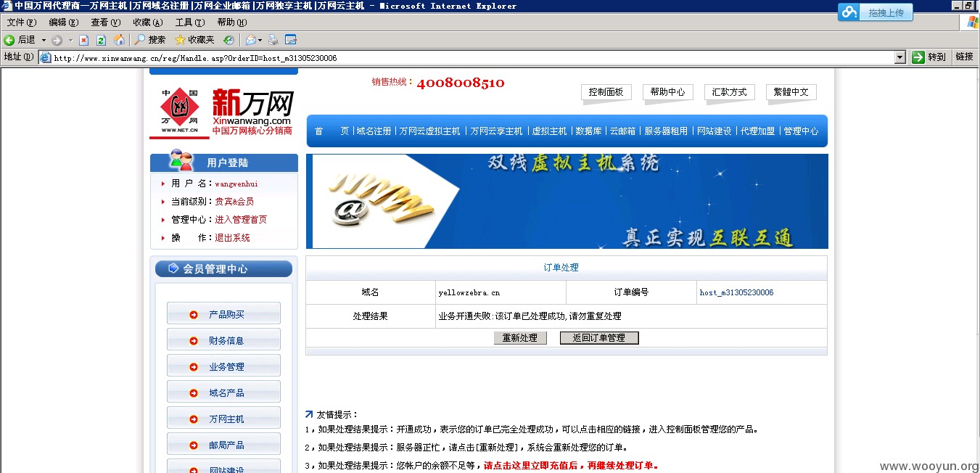Open 财务信息 sidebar menu button

[223, 340]
